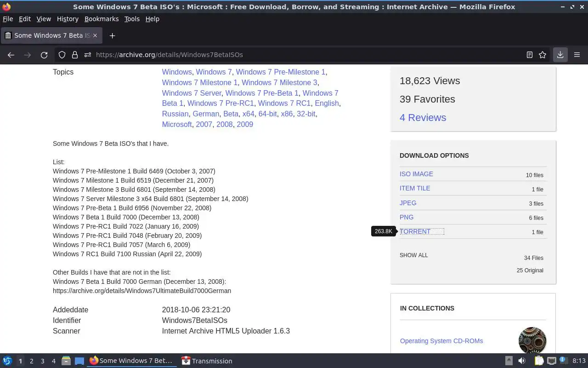Image resolution: width=588 pixels, height=368 pixels.
Task: Open the clipboard manager tray icon
Action: pos(539,361)
